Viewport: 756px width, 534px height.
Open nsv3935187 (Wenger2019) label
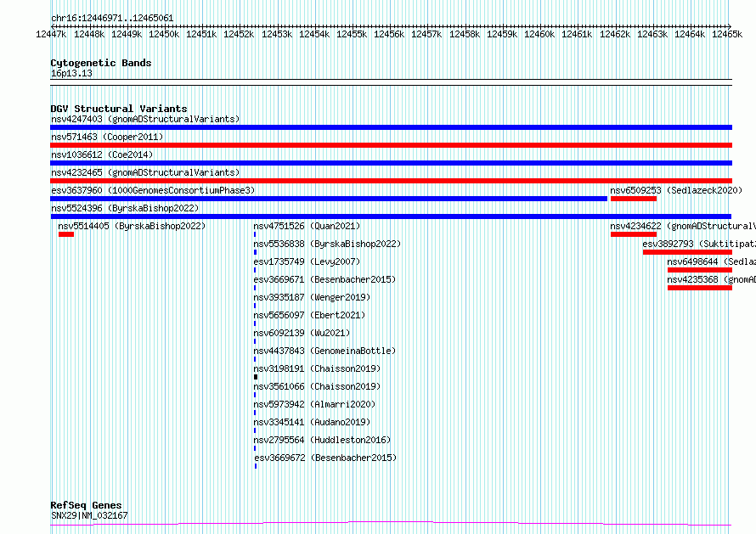(312, 297)
